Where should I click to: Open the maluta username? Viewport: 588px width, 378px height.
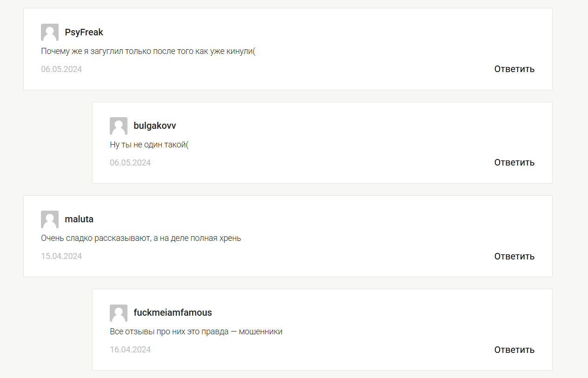[x=79, y=219]
